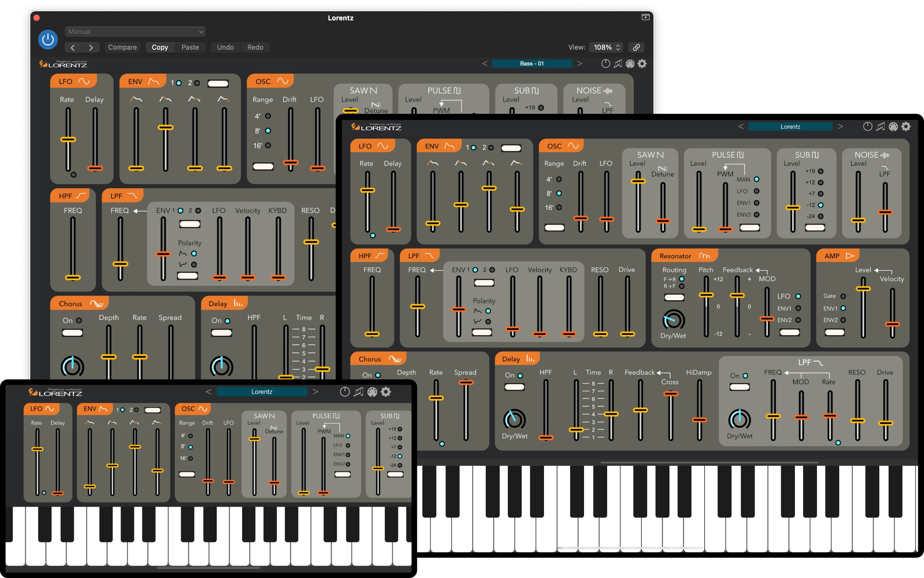Viewport: 924px width, 578px height.
Task: Click AMP header triangle icon
Action: click(850, 256)
